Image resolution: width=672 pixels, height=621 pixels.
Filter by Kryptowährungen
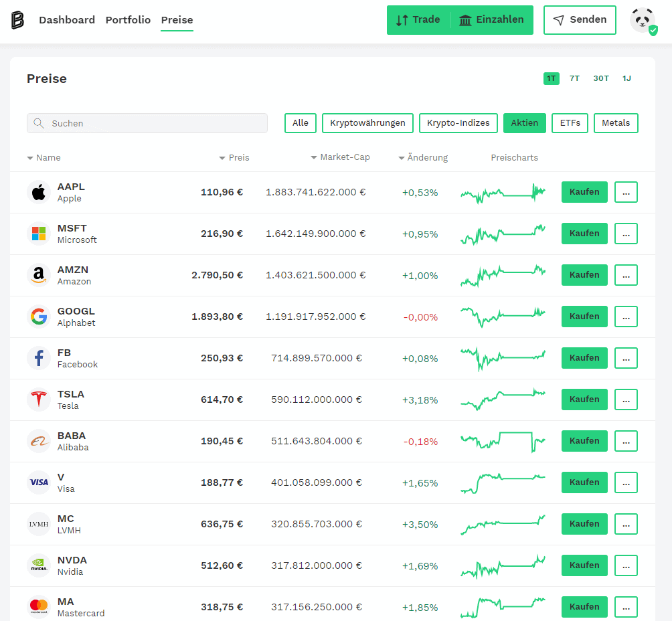tap(367, 123)
